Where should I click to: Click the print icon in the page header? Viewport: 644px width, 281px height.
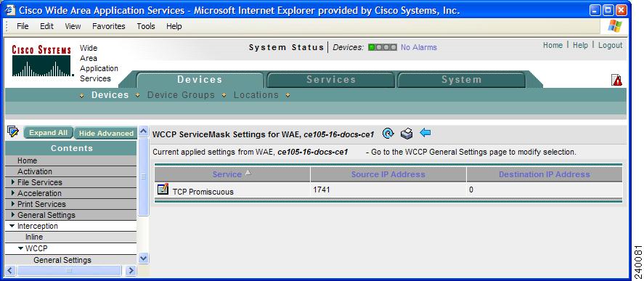406,134
